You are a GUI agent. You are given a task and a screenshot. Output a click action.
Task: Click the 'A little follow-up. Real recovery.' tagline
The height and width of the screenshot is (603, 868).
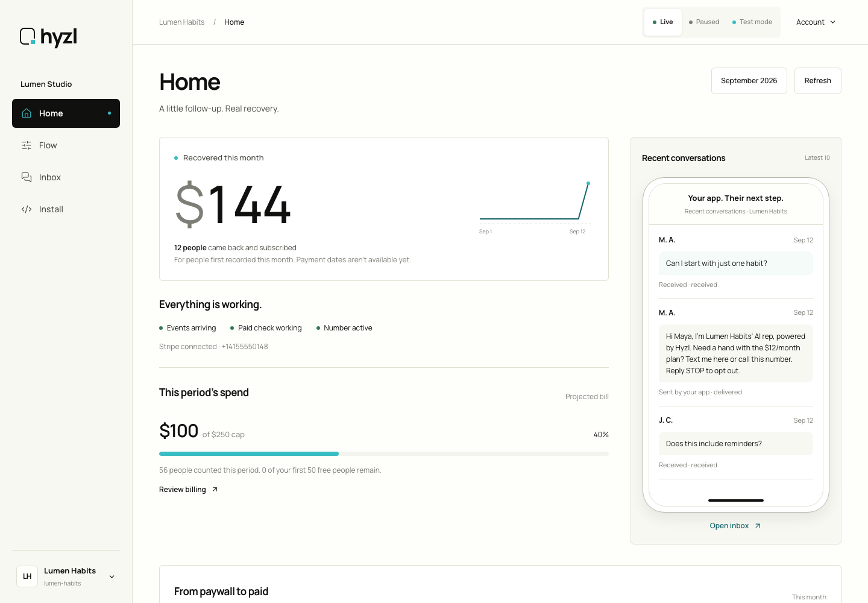[219, 109]
